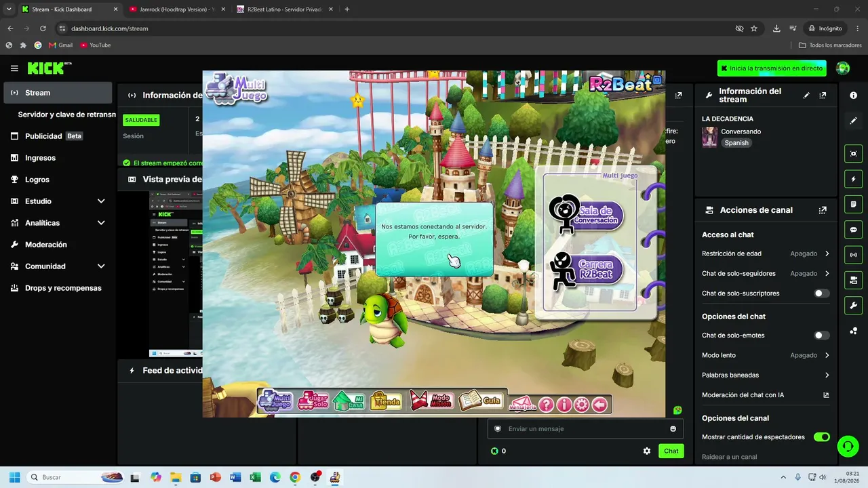Select the Multi Juego button in R2Beat toolbar

tap(275, 401)
